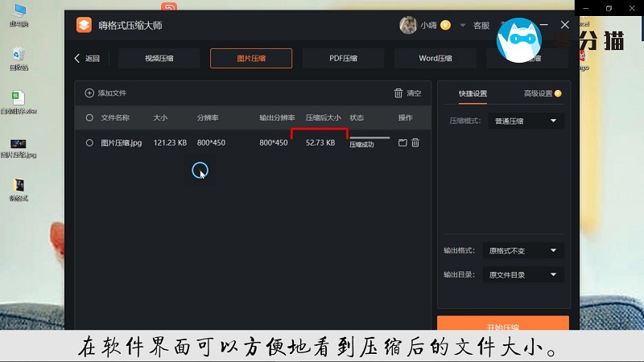The image size is (644, 362).
Task: Open the 输出目录 dropdown
Action: [x=523, y=275]
